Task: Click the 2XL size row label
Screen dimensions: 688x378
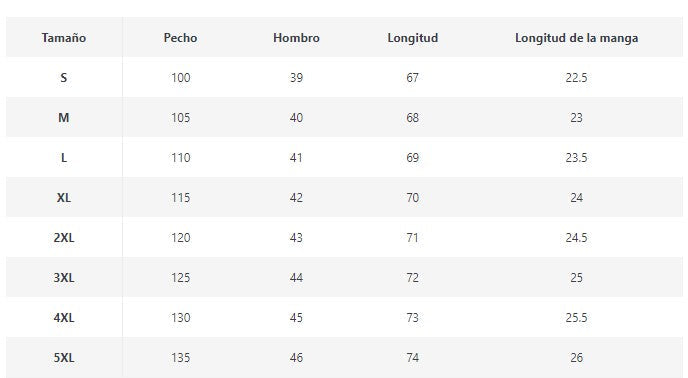Action: pyautogui.click(x=64, y=238)
